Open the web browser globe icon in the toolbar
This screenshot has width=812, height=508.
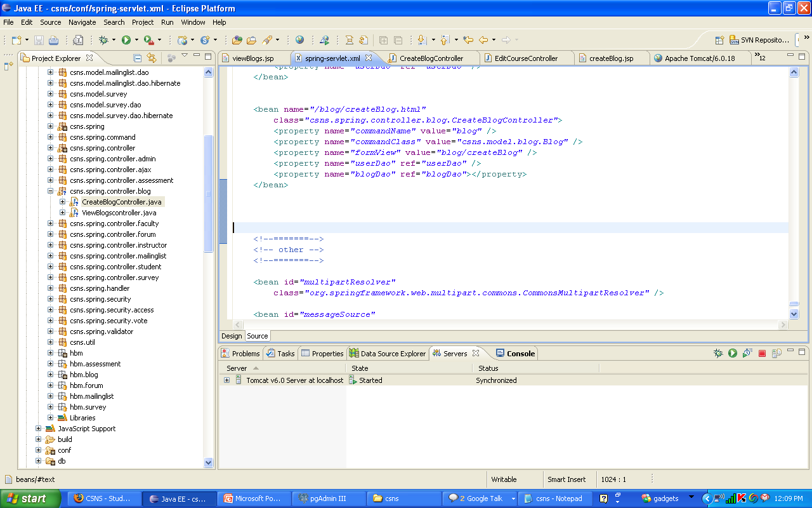(x=299, y=40)
